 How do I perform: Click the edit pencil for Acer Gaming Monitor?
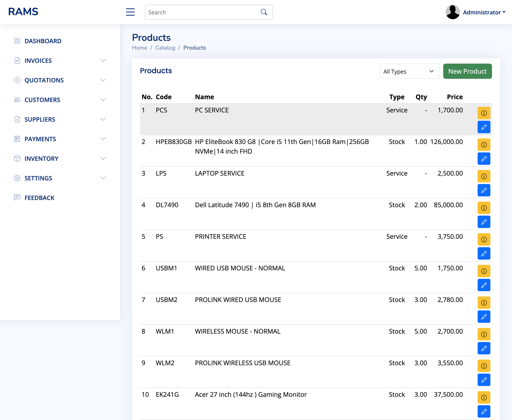[x=484, y=411]
